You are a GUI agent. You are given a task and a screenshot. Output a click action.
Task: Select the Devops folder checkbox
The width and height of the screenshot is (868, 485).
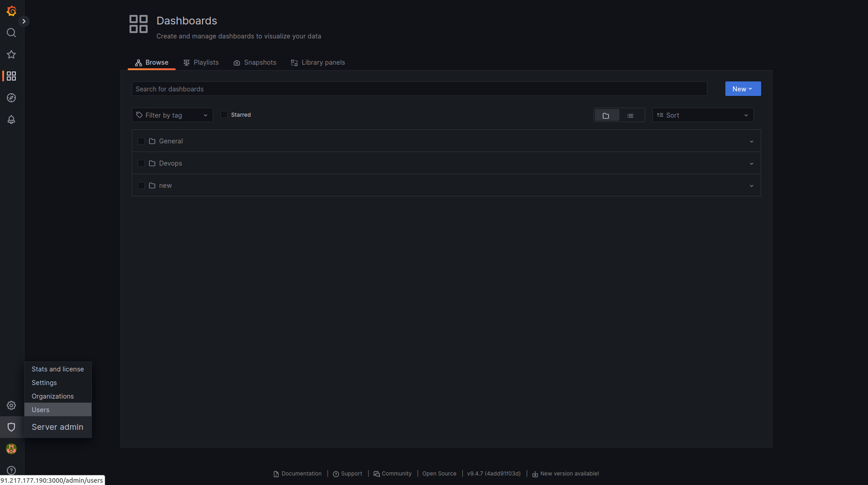click(x=141, y=163)
